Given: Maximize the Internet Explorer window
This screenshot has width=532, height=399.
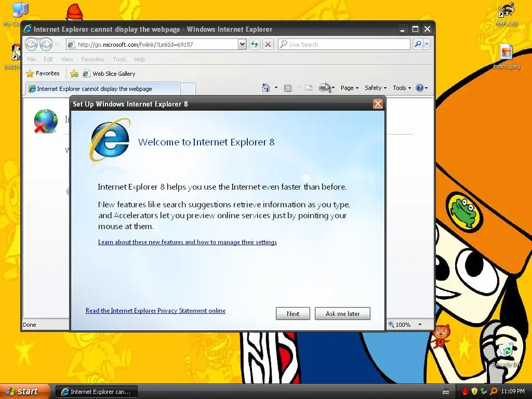Looking at the screenshot, I should tap(415, 29).
